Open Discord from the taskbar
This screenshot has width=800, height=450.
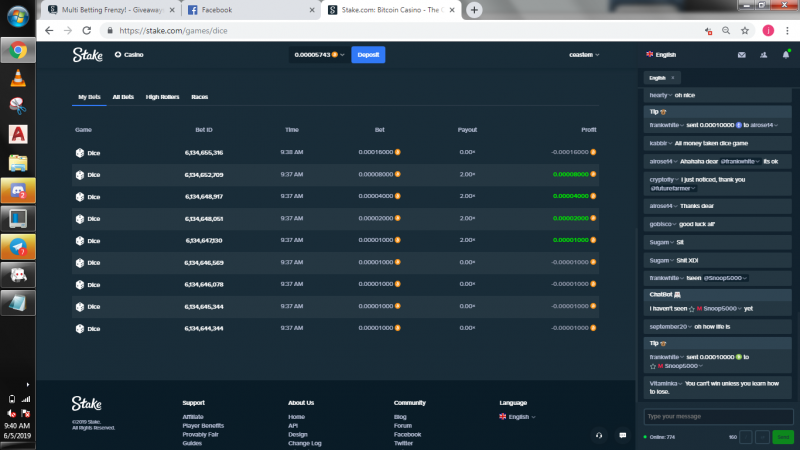tap(18, 191)
